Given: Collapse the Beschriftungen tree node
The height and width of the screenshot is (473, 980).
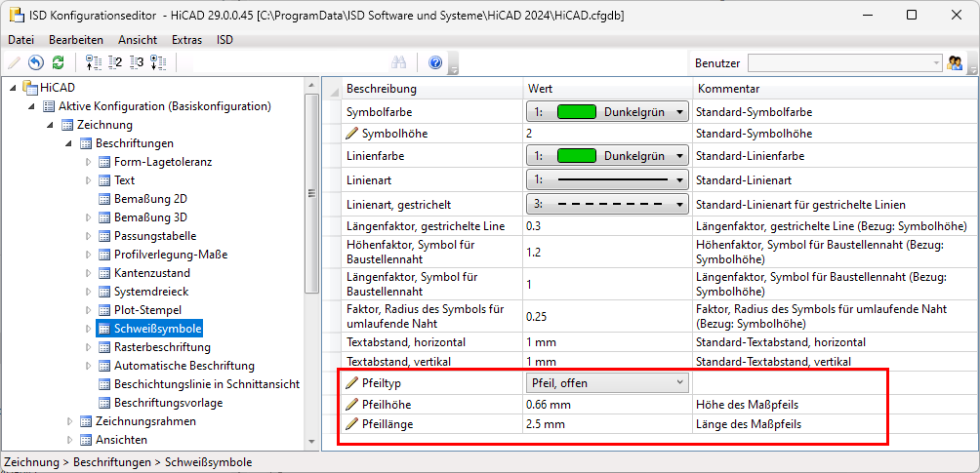Looking at the screenshot, I should (70, 144).
